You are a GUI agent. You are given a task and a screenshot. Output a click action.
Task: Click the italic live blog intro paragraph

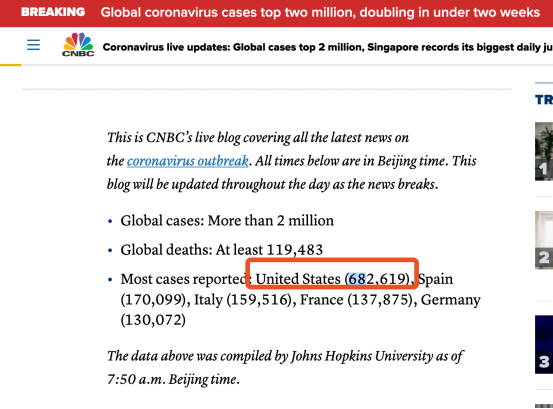pos(292,161)
